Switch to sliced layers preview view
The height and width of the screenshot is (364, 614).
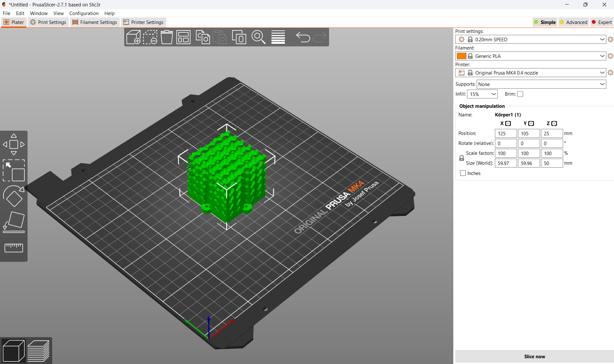click(x=38, y=351)
